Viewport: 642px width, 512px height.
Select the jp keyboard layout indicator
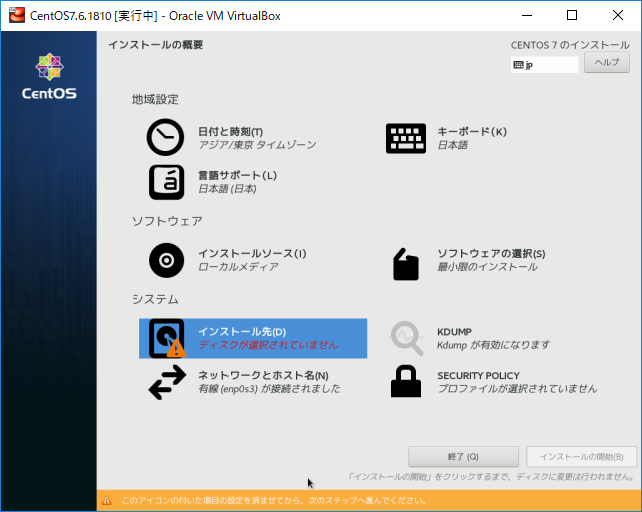point(544,65)
